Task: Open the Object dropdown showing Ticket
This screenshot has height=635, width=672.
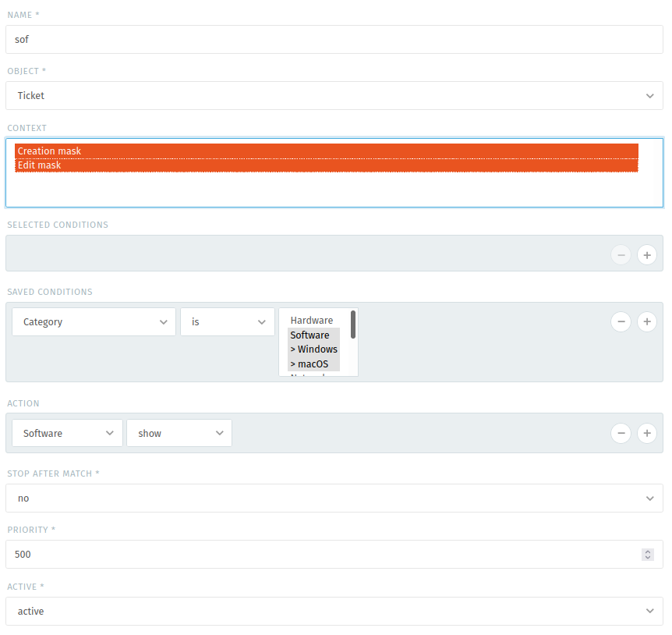Action: 334,96
